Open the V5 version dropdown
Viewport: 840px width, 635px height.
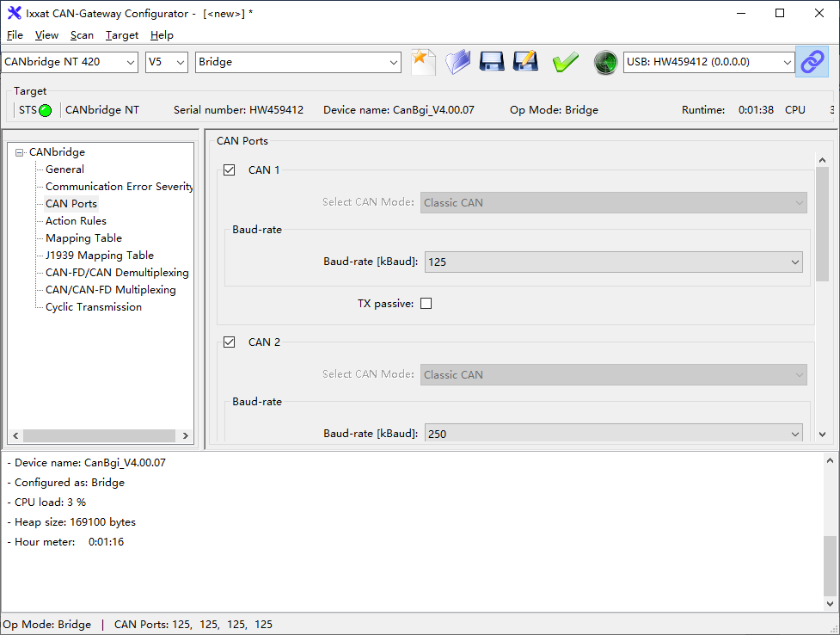coord(167,62)
